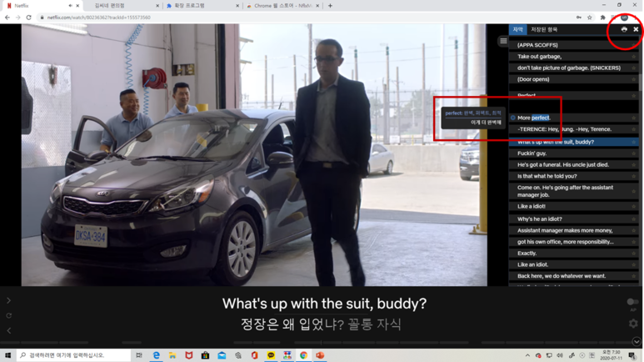Open the subtitle settings gear

633,324
